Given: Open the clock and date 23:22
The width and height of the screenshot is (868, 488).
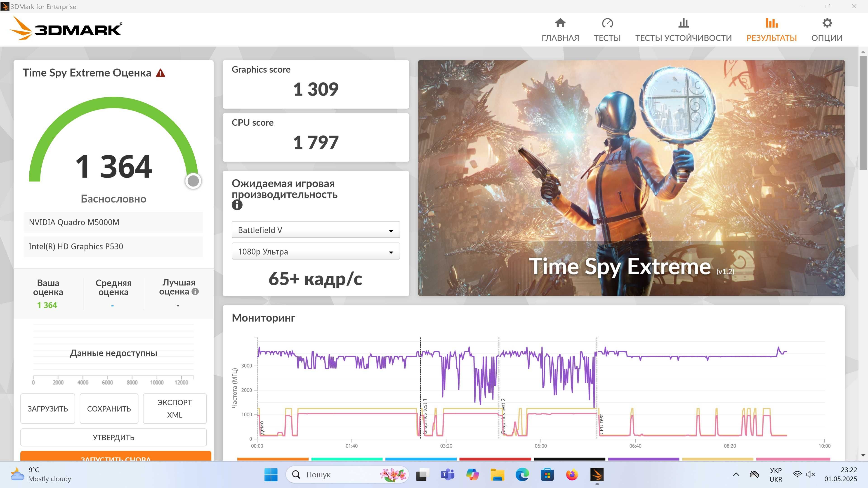Looking at the screenshot, I should tap(840, 474).
